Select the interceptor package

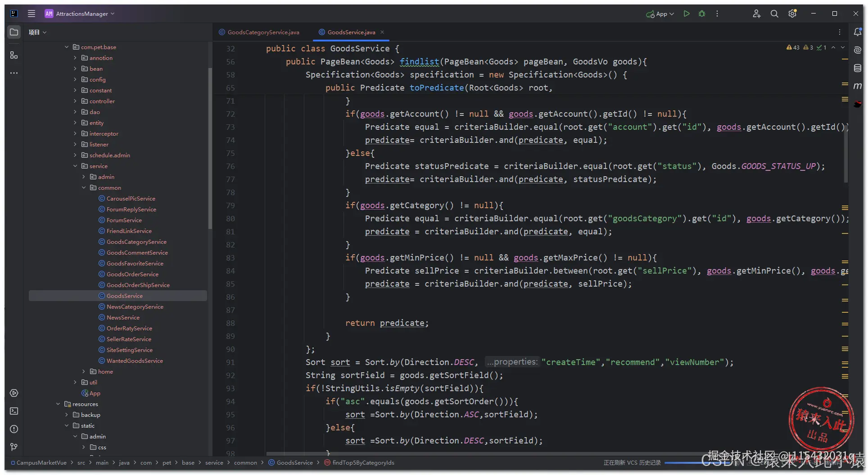click(104, 133)
